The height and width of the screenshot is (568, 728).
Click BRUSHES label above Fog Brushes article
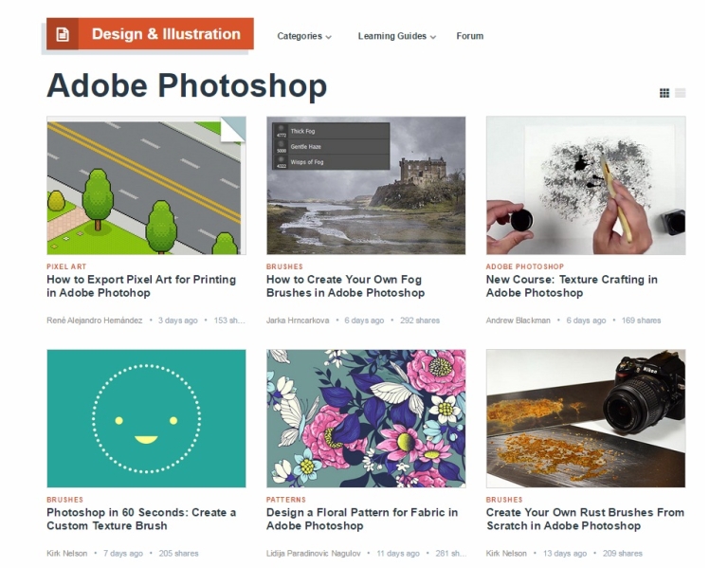click(284, 266)
